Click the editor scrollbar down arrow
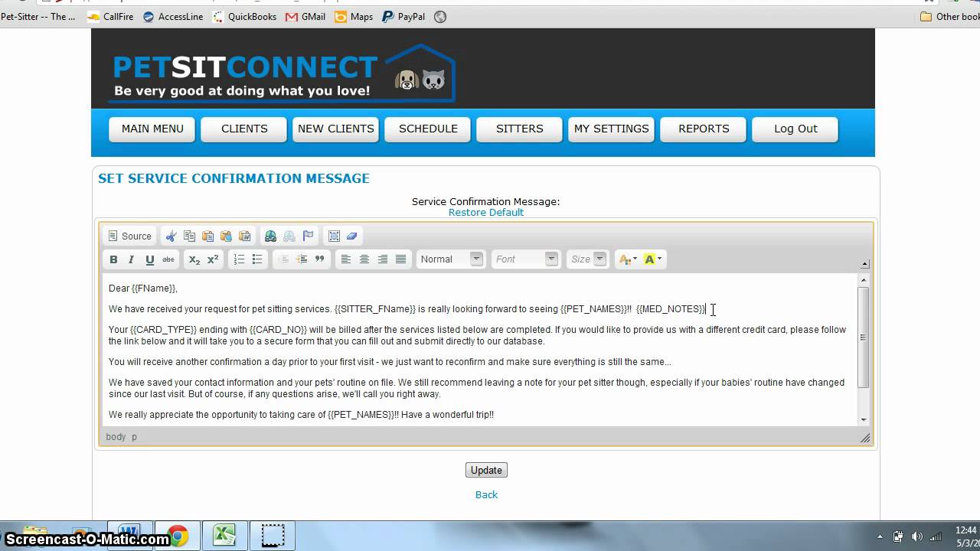This screenshot has height=551, width=980. [x=864, y=419]
